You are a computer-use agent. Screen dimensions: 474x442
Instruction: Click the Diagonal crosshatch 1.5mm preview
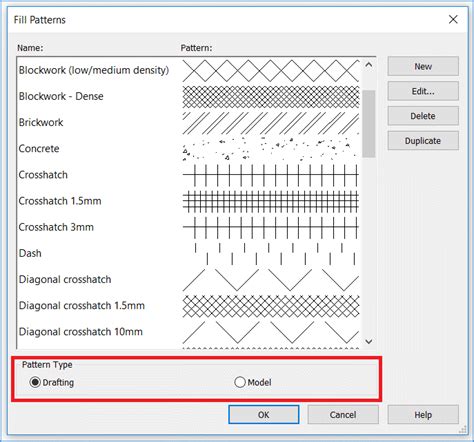271,306
